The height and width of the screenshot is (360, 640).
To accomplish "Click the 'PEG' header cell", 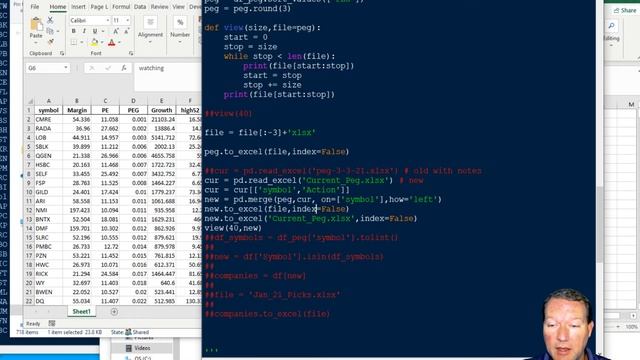I will point(133,110).
